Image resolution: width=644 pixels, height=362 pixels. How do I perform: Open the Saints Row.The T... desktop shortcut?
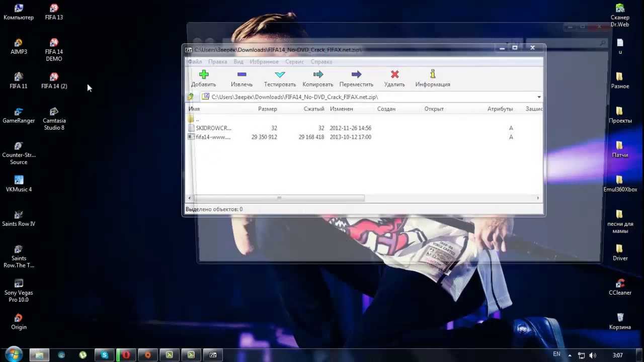(19, 256)
